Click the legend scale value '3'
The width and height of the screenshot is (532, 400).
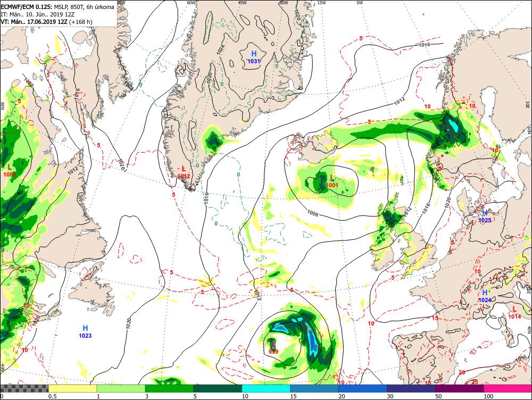147,396
